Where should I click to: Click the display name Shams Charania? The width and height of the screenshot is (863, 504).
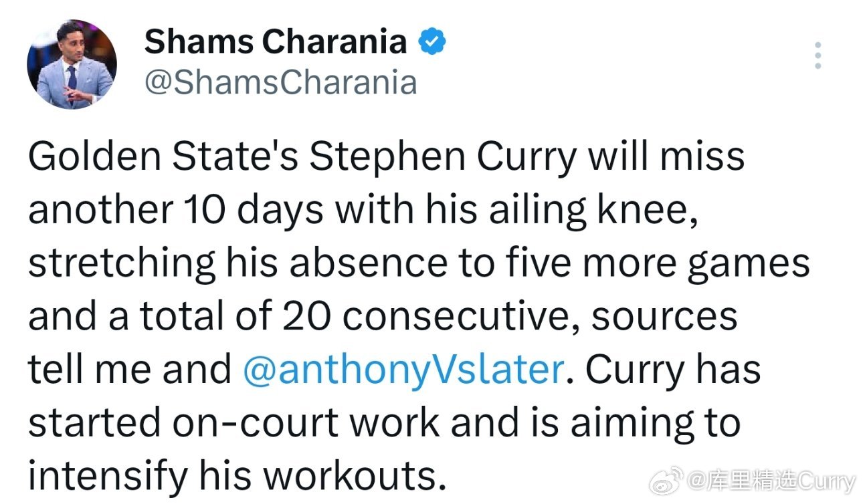(276, 42)
